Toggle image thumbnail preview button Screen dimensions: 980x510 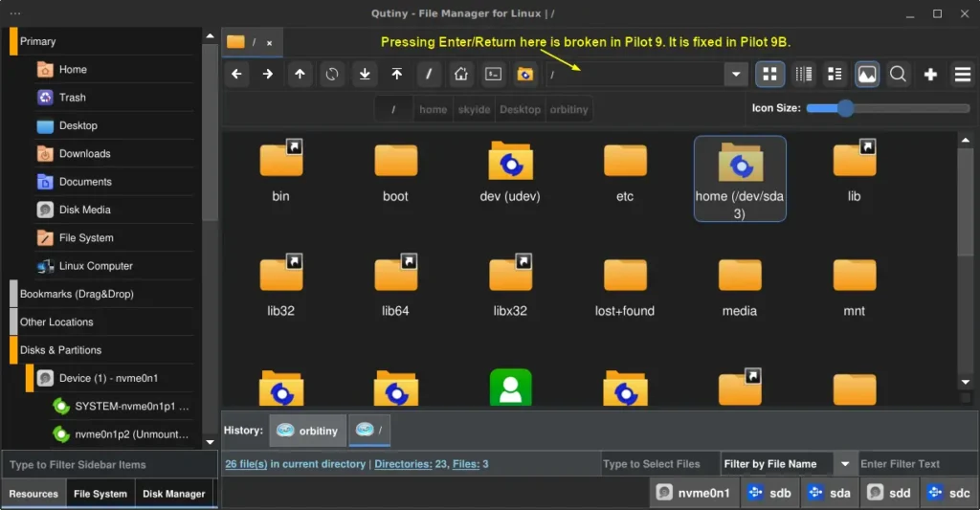(866, 75)
